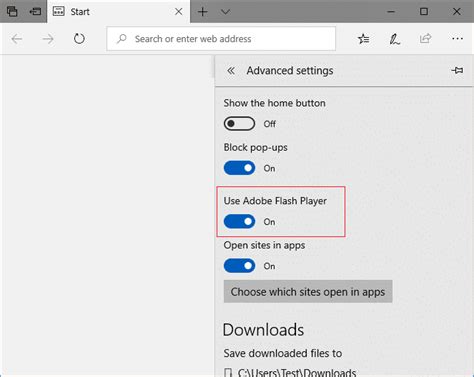Show tab previews chevron
Screen dimensions: 474x377
(x=226, y=12)
